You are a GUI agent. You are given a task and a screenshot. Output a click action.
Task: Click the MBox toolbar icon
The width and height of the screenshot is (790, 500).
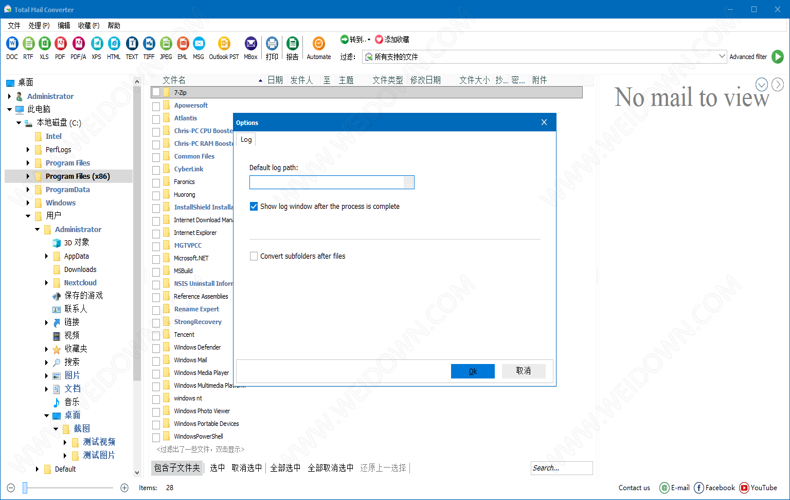pyautogui.click(x=250, y=43)
